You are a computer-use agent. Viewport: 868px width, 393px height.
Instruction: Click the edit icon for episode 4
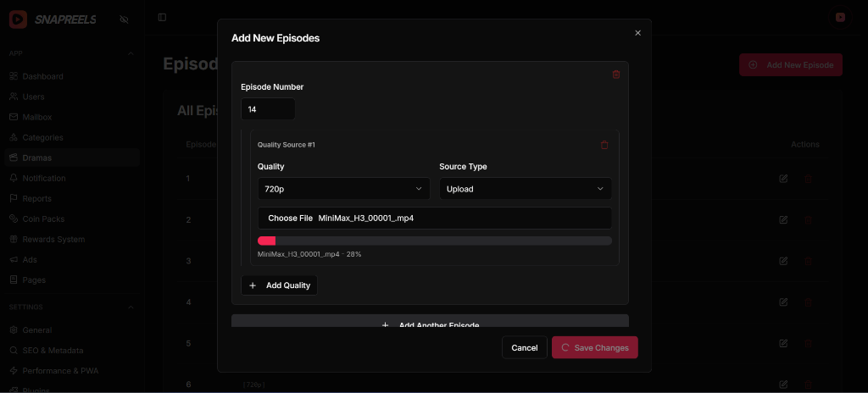(783, 302)
